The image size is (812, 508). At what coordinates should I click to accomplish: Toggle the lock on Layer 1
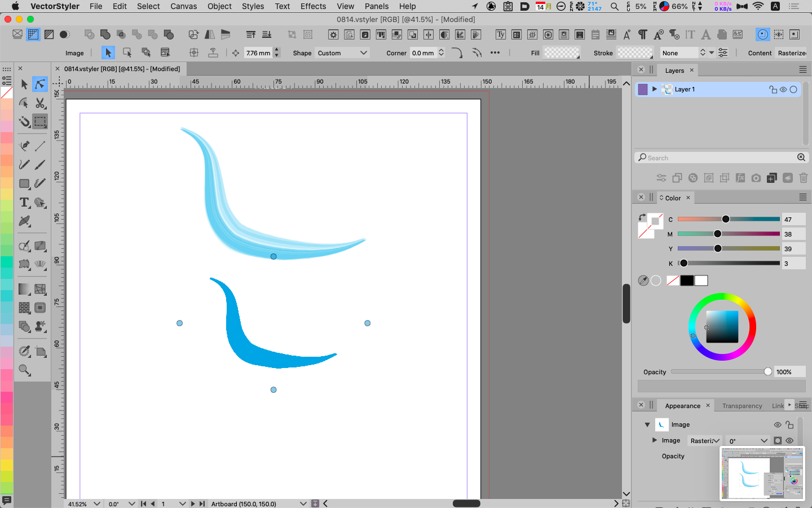[x=773, y=89]
